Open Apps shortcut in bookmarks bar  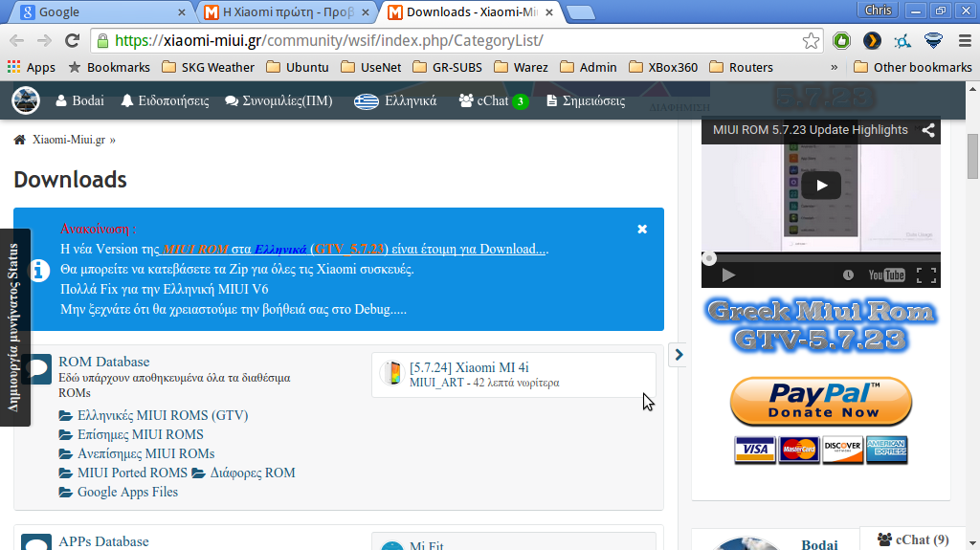pos(32,67)
